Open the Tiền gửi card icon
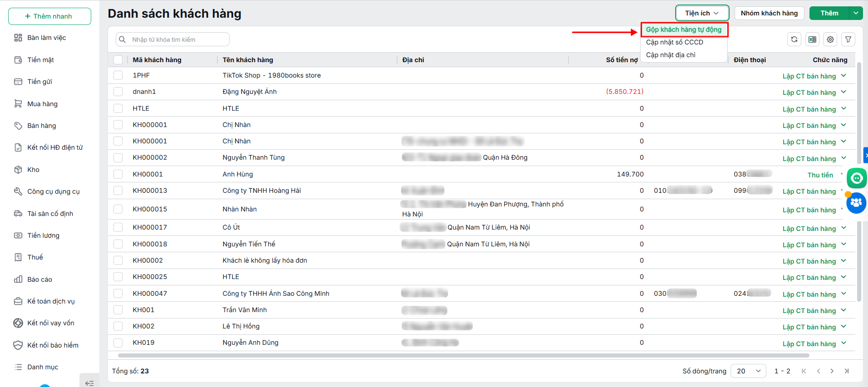868x387 pixels. 18,82
